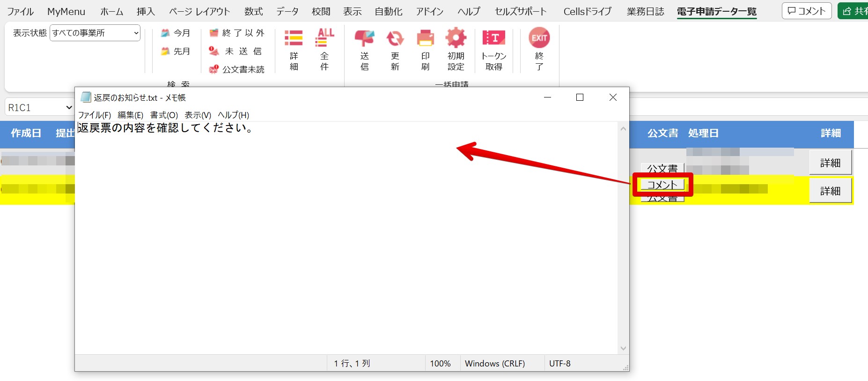868x381 pixels.
Task: Click inside the Notepad text area
Action: coord(346,234)
